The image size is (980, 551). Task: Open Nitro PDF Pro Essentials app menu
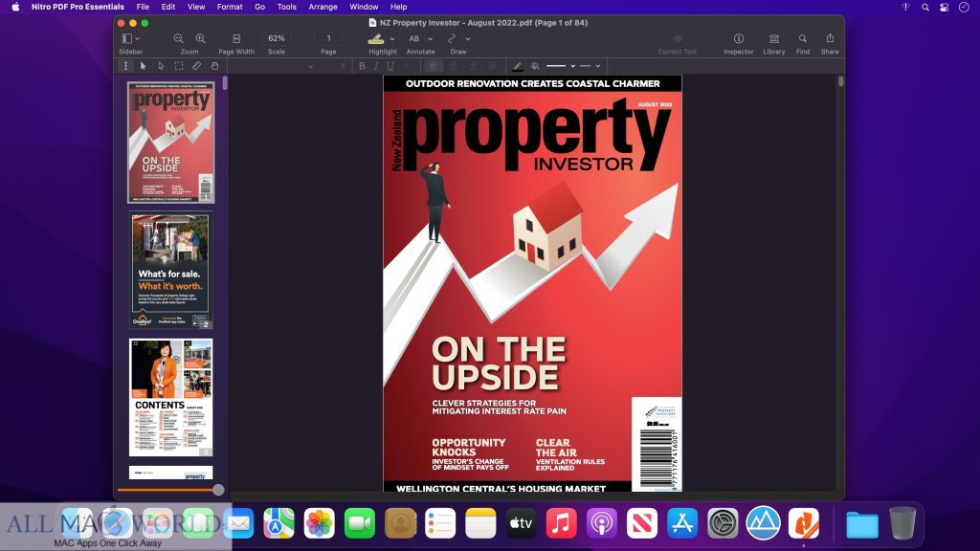point(78,7)
